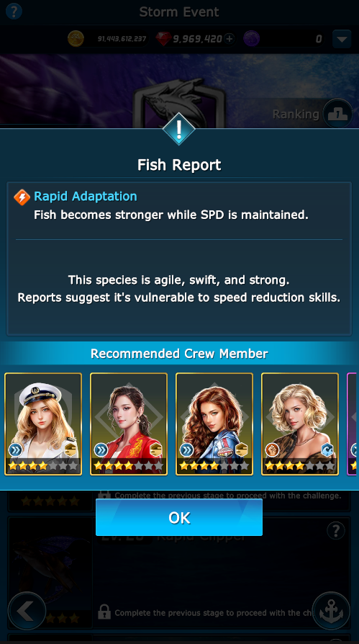Click the exclamation alert diamond icon

tap(179, 129)
